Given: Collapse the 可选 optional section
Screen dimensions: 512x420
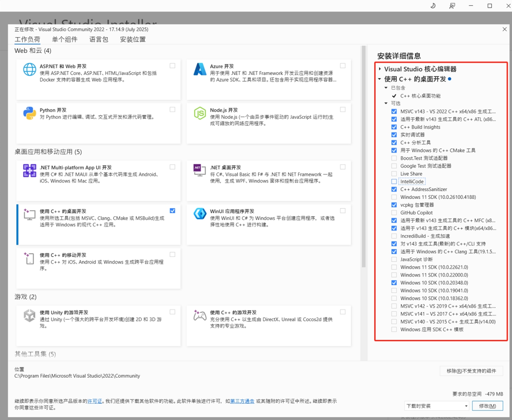Looking at the screenshot, I should pos(386,103).
